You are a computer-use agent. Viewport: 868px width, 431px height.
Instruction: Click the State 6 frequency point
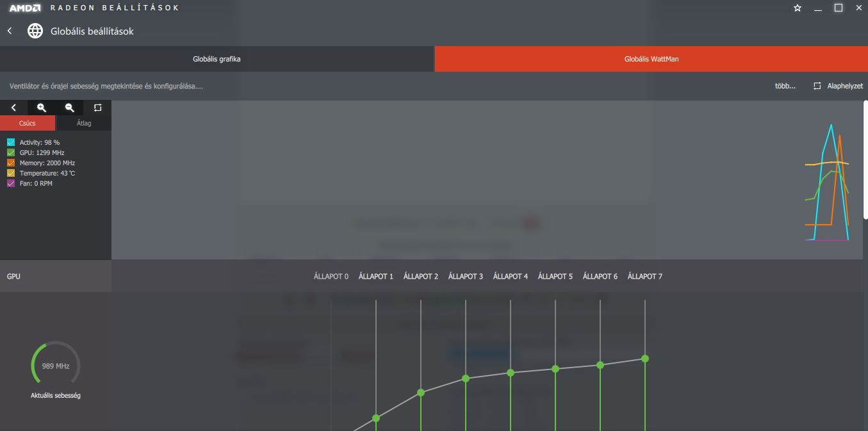click(600, 365)
